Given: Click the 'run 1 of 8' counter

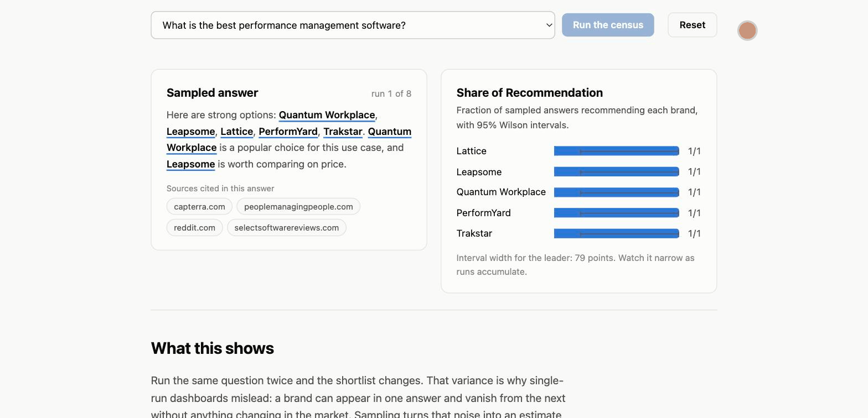Looking at the screenshot, I should point(391,93).
